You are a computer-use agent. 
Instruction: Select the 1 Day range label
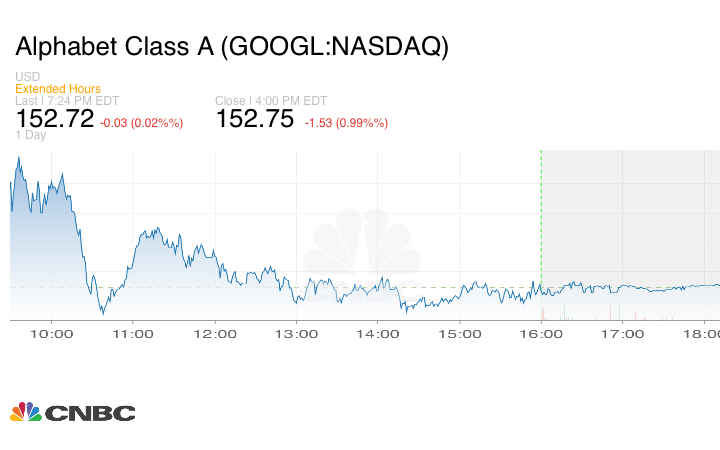pyautogui.click(x=31, y=135)
